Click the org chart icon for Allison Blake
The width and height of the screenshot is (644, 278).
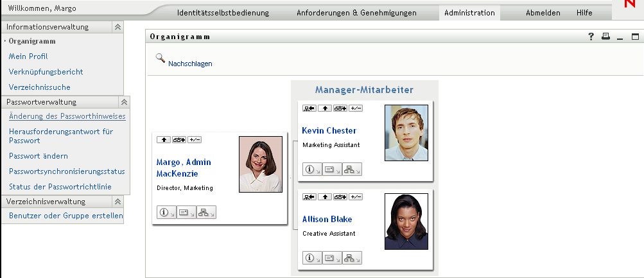(x=352, y=258)
